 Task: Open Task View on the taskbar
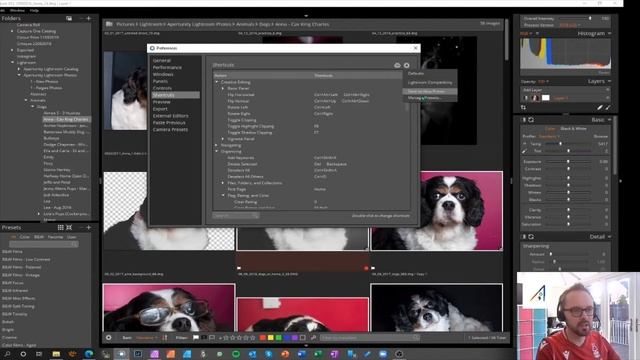39,354
